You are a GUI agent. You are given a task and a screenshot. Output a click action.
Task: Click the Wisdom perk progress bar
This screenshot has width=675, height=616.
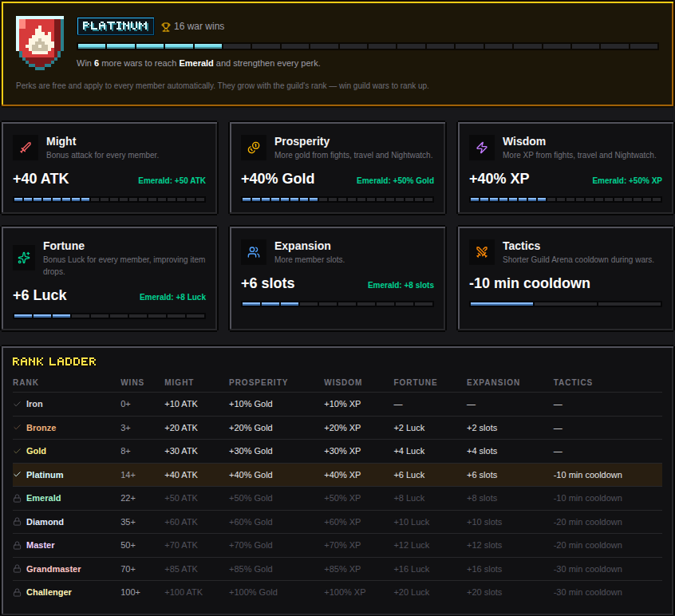pyautogui.click(x=566, y=199)
